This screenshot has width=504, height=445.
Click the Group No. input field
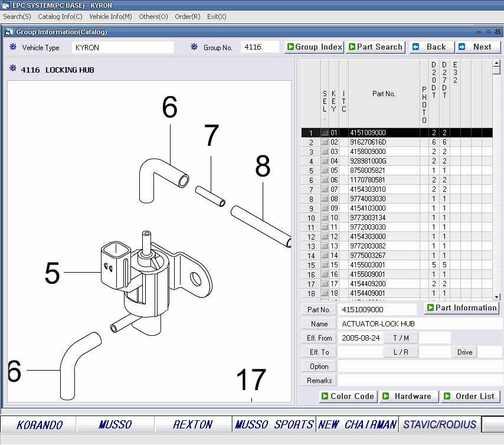click(x=260, y=47)
